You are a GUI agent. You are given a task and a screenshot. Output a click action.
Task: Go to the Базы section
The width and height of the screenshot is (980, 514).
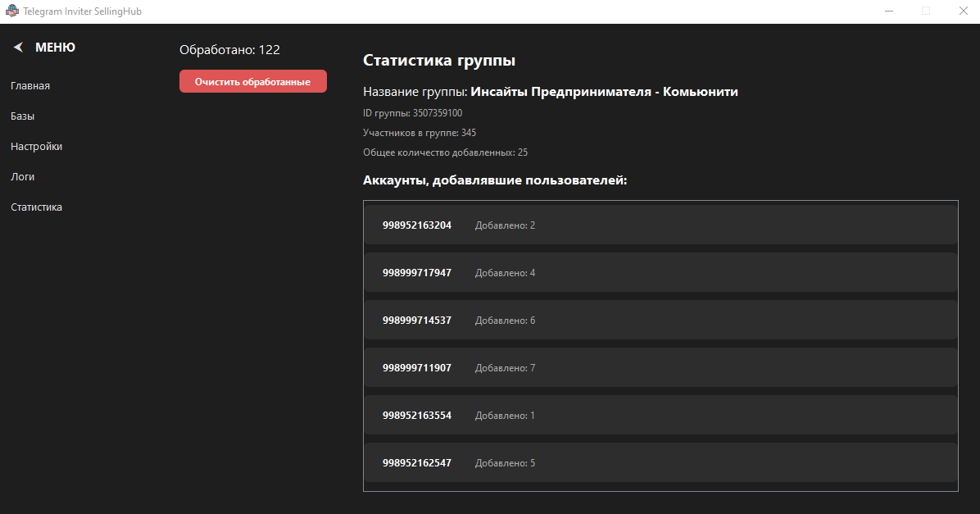(23, 116)
